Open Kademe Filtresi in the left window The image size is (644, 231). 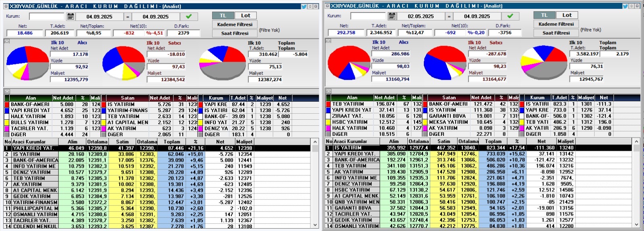(x=235, y=25)
